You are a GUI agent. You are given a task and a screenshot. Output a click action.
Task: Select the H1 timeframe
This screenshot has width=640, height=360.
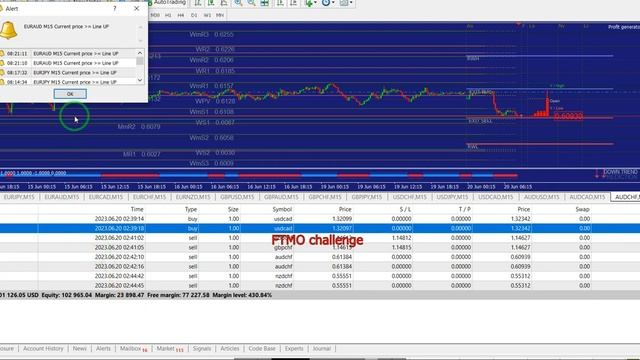click(x=168, y=15)
